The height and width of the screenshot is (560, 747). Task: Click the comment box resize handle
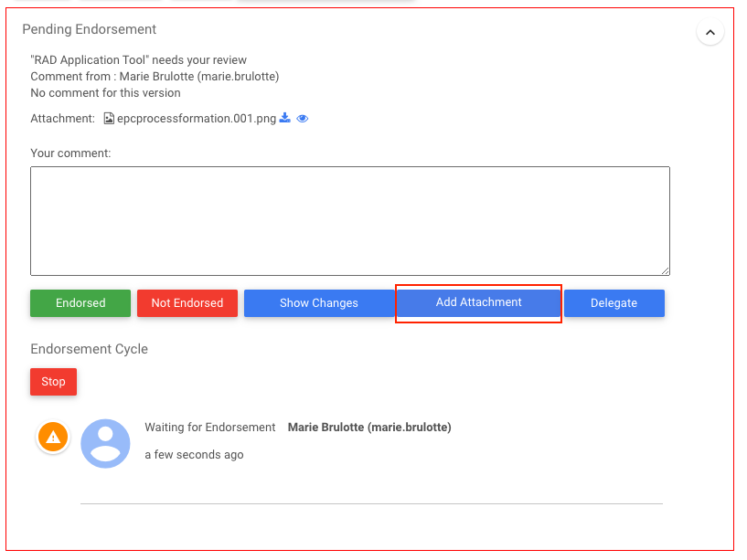(x=666, y=270)
